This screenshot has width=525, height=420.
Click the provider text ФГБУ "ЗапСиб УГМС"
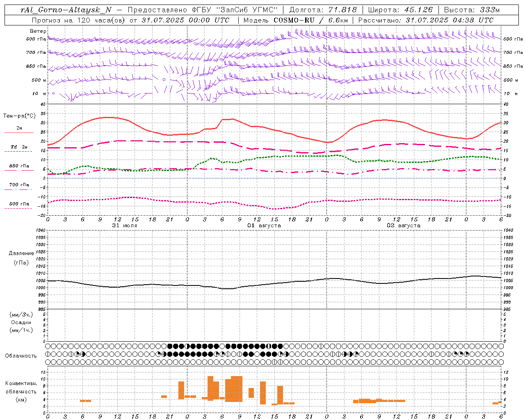coord(235,10)
